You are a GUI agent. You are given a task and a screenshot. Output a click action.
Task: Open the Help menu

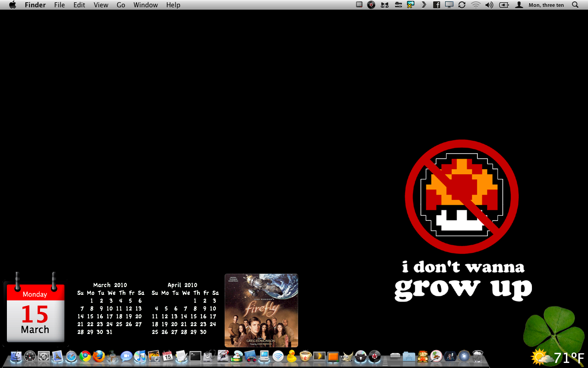point(173,5)
